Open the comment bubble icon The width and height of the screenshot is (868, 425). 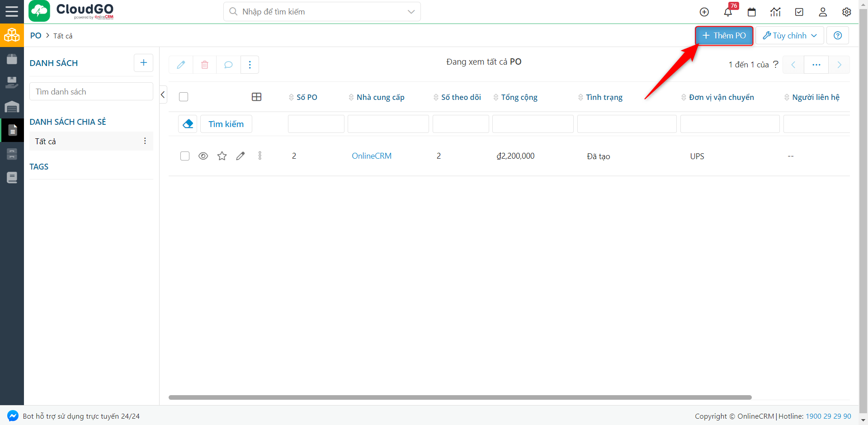pyautogui.click(x=228, y=65)
